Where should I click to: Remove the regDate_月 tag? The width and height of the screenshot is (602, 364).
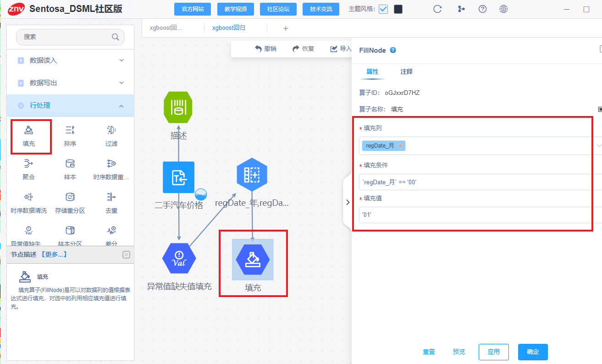[x=400, y=146]
